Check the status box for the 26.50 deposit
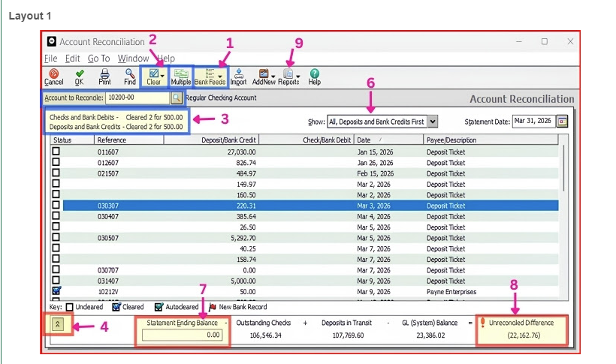The width and height of the screenshot is (616, 364). click(x=56, y=227)
